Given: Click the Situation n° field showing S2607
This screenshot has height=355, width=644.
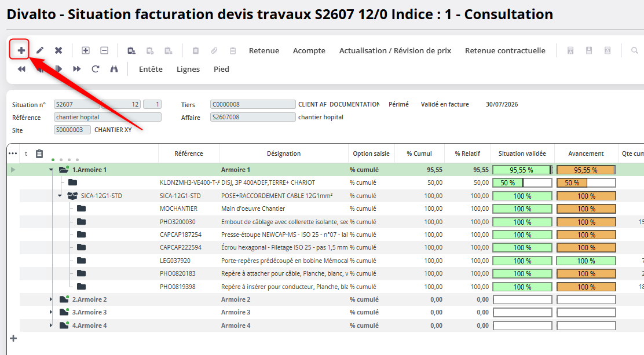Looking at the screenshot, I should [x=77, y=104].
